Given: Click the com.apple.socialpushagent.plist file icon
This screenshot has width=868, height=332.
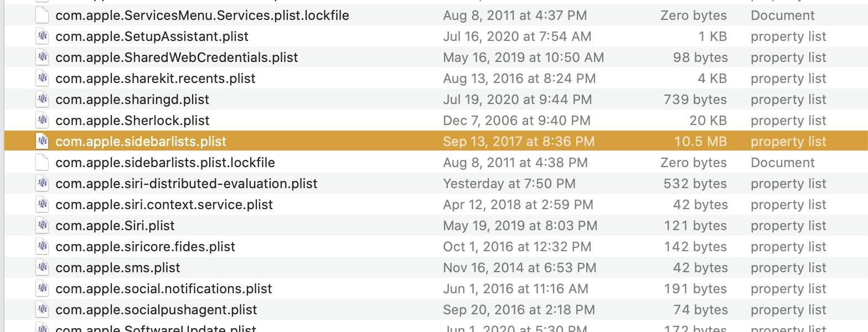Looking at the screenshot, I should (x=43, y=310).
